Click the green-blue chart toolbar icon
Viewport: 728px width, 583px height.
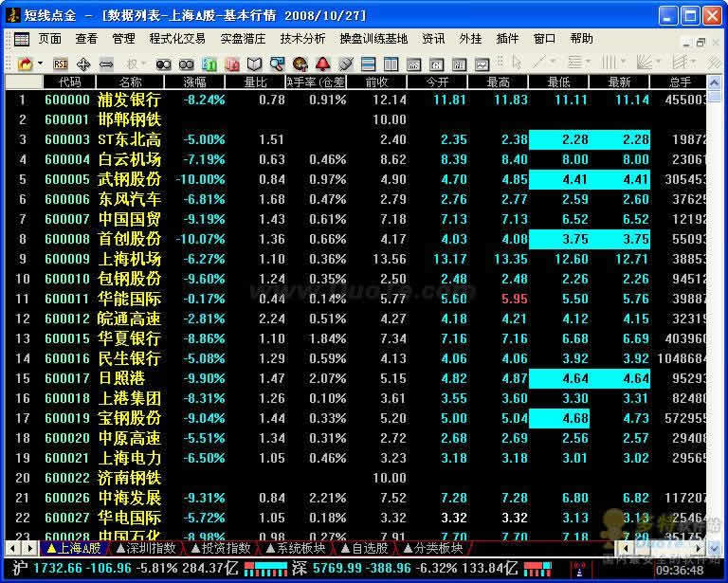click(209, 64)
